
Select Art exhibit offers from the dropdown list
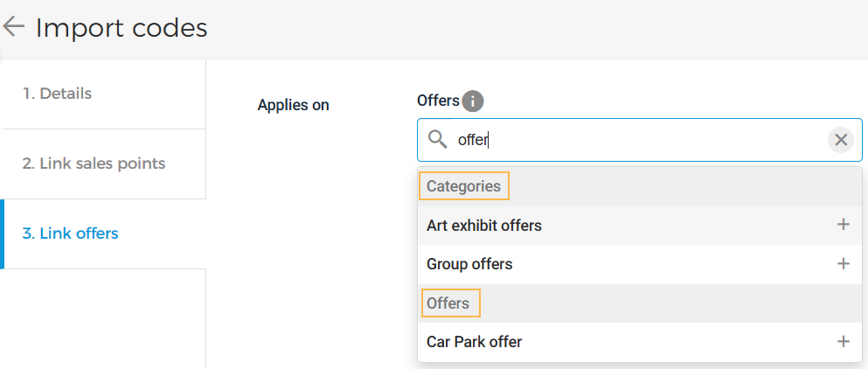[x=484, y=226]
